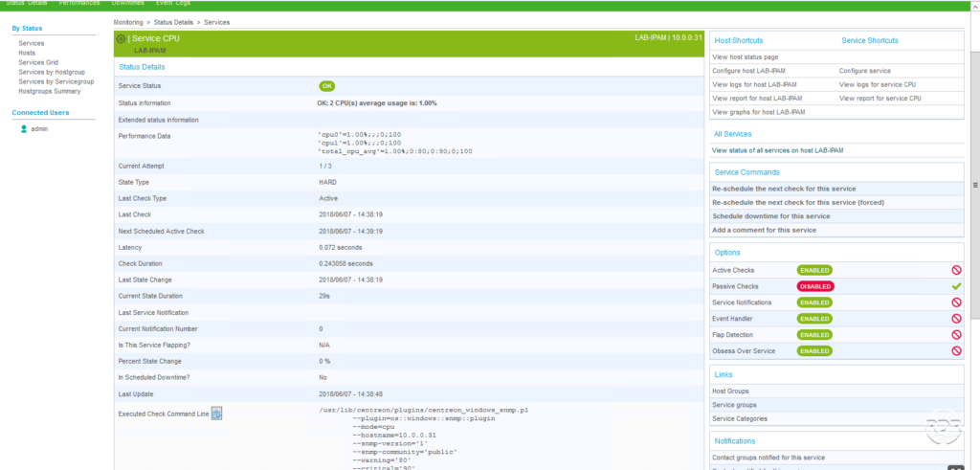980x470 pixels.
Task: Open Services by Hostgroup in the sidebar
Action: [52, 72]
